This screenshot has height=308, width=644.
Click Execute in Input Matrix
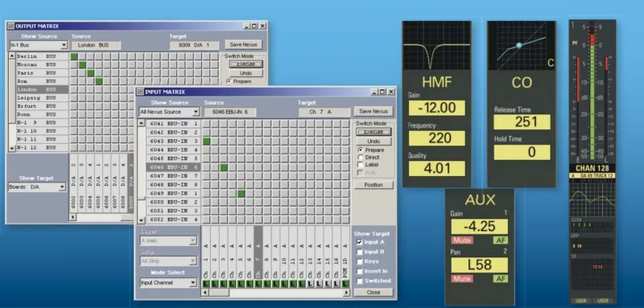pos(374,132)
